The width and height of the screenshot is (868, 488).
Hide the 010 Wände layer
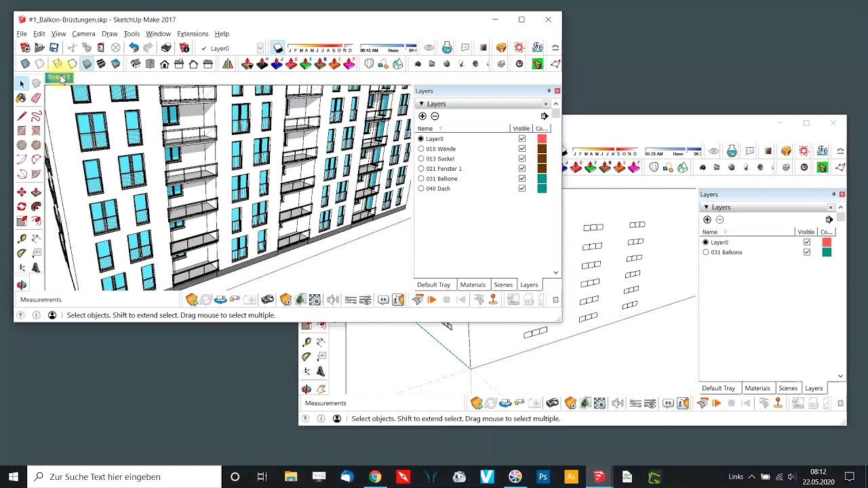pos(522,149)
